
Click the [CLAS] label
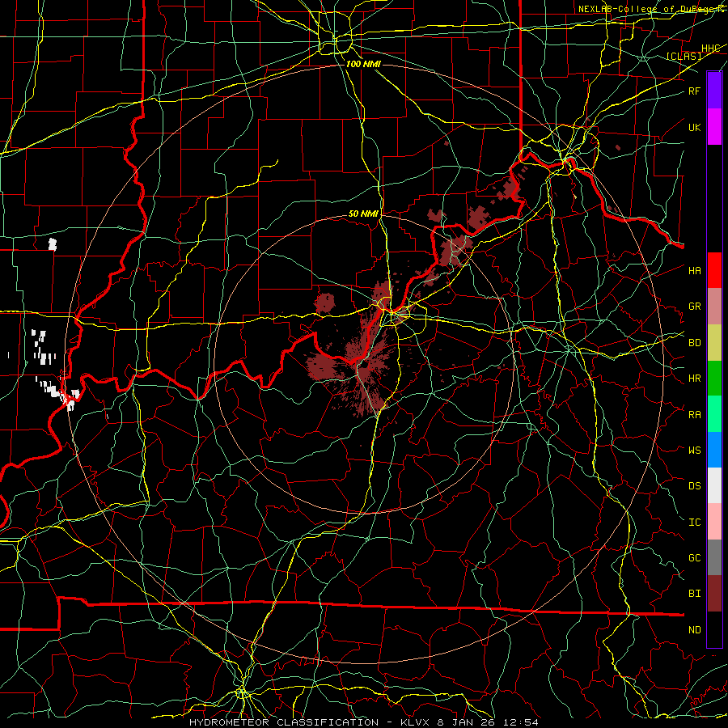(684, 57)
